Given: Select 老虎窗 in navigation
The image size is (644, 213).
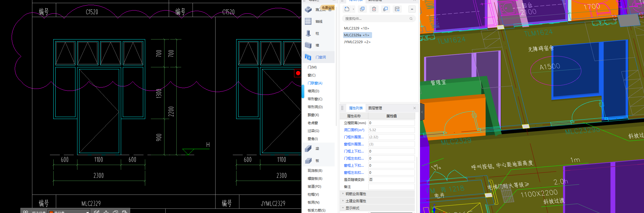Looking at the screenshot, I should [313, 123].
